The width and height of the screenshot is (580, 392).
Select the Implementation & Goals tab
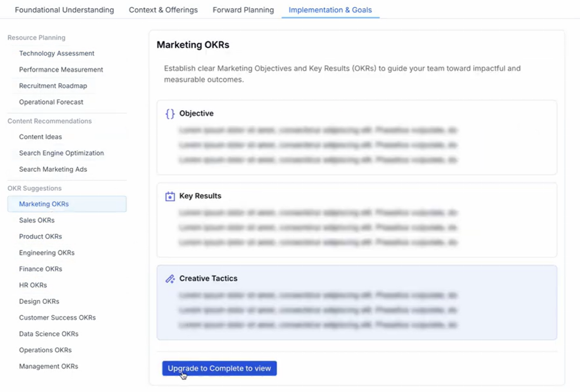(x=330, y=10)
